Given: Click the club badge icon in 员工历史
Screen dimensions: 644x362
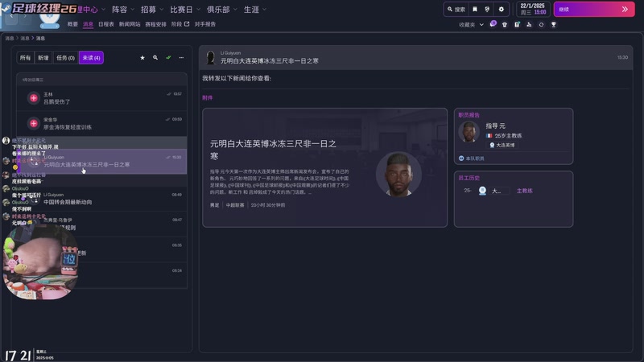Looking at the screenshot, I should (482, 191).
